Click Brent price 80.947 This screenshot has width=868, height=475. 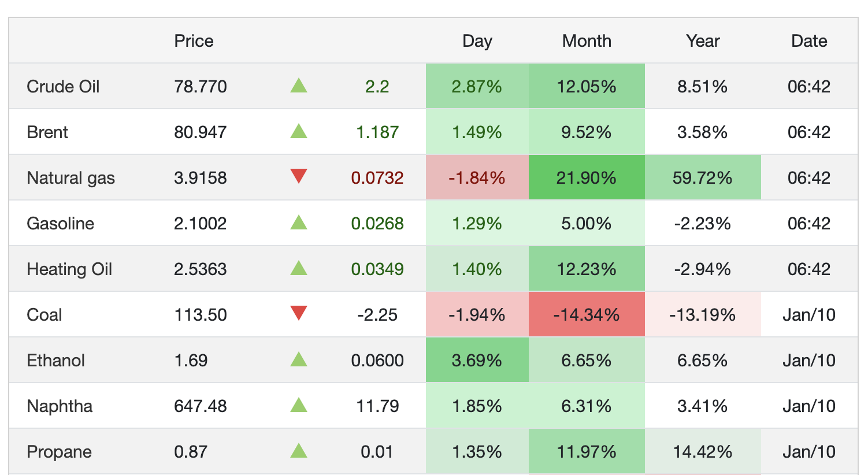point(201,132)
